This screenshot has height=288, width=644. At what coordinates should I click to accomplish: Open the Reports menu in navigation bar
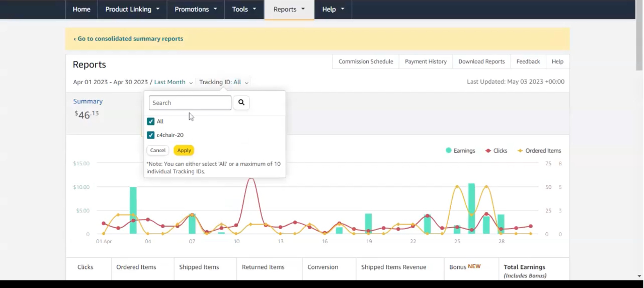point(289,9)
